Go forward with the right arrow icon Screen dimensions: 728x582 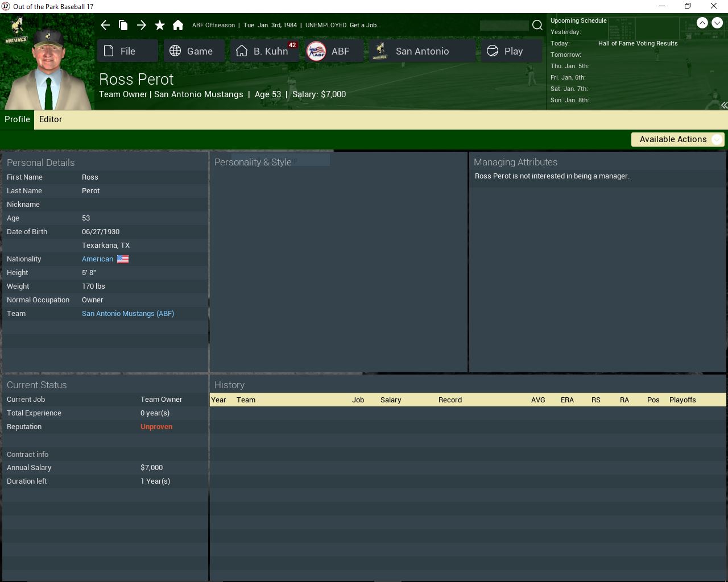(x=142, y=25)
